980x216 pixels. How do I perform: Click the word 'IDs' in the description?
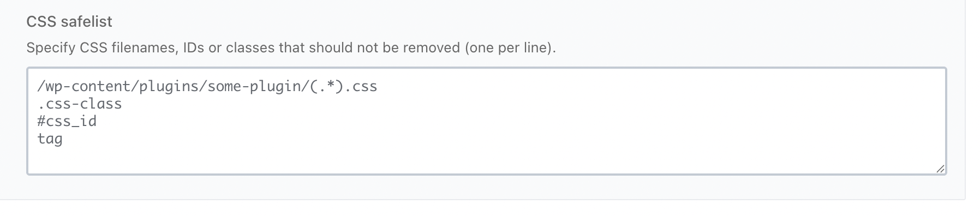(x=194, y=48)
